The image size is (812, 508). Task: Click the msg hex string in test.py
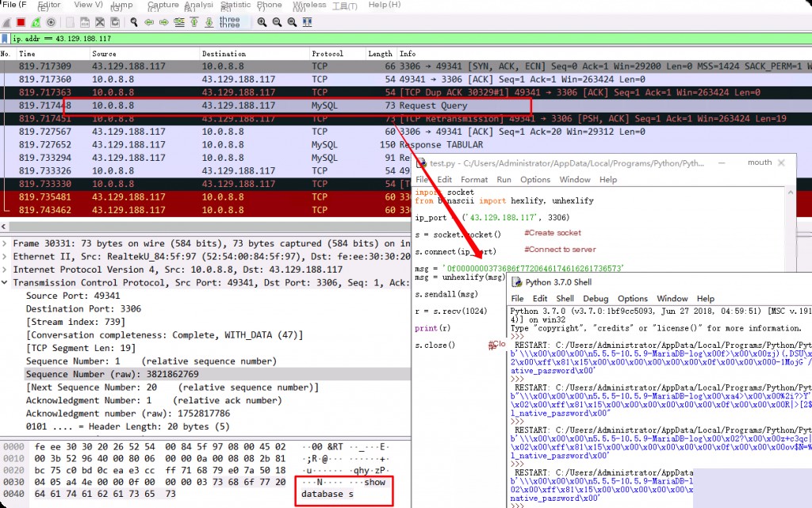pos(535,269)
